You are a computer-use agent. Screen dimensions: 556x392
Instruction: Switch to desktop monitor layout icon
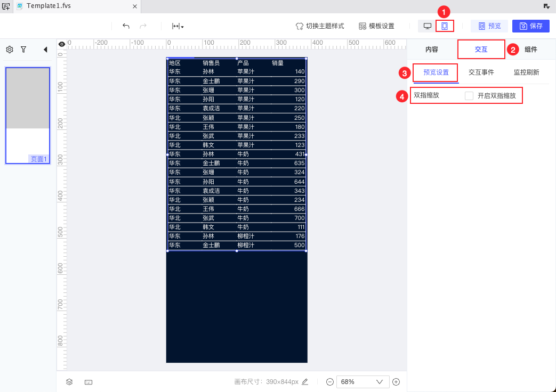pyautogui.click(x=428, y=26)
